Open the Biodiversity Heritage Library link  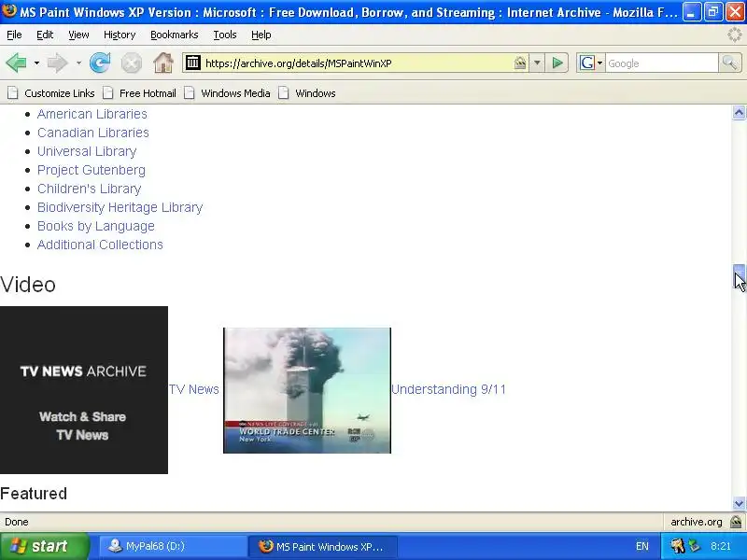[x=120, y=207]
